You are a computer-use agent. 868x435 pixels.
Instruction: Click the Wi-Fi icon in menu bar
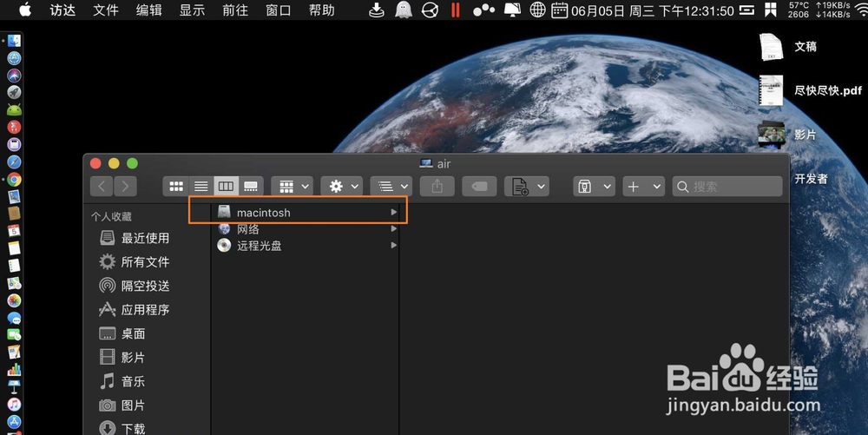click(861, 10)
